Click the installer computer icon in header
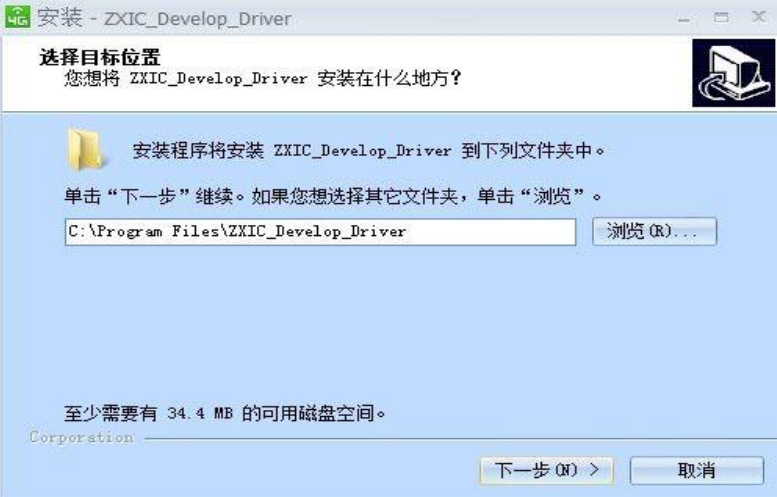Viewport: 777px width, 497px height. point(733,73)
